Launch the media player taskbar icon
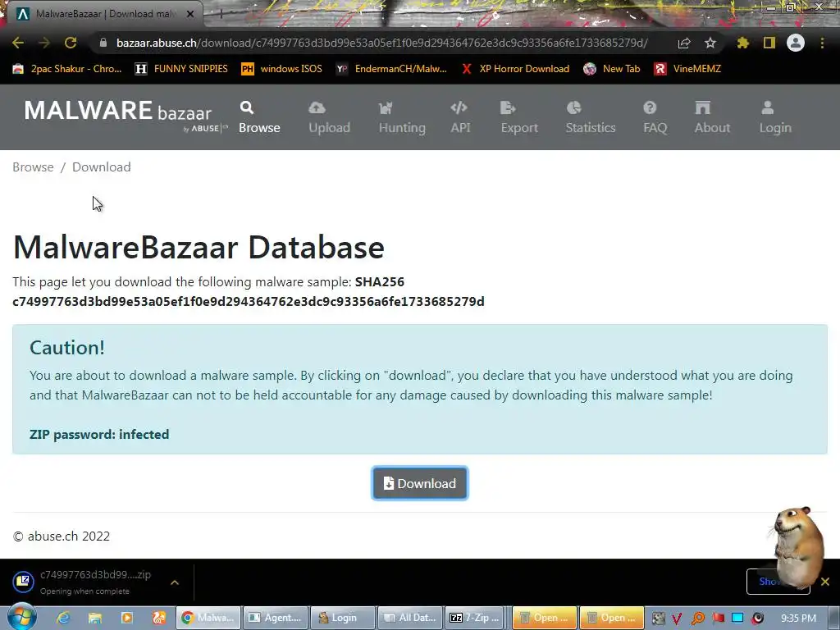Image resolution: width=840 pixels, height=630 pixels. click(x=127, y=618)
